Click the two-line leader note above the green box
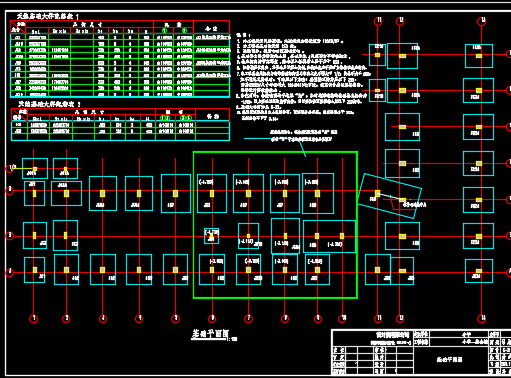The height and width of the screenshot is (378, 511). click(303, 136)
